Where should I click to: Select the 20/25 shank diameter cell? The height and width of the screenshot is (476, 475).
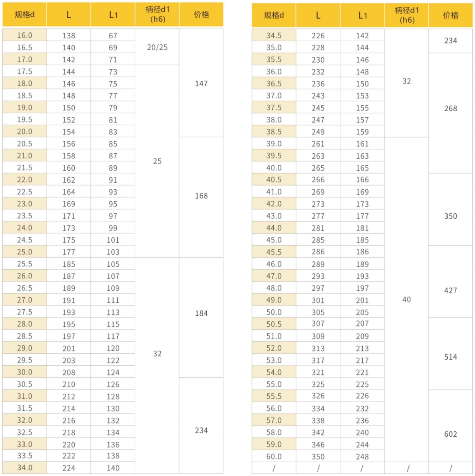point(157,48)
